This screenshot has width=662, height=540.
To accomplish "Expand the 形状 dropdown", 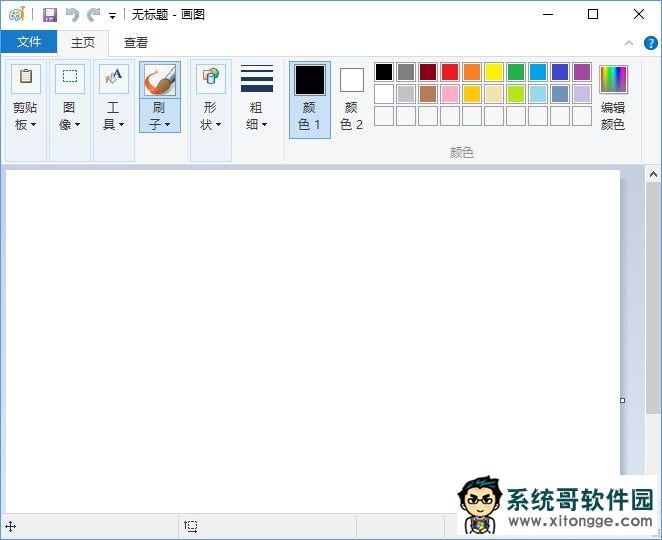I will [x=211, y=116].
